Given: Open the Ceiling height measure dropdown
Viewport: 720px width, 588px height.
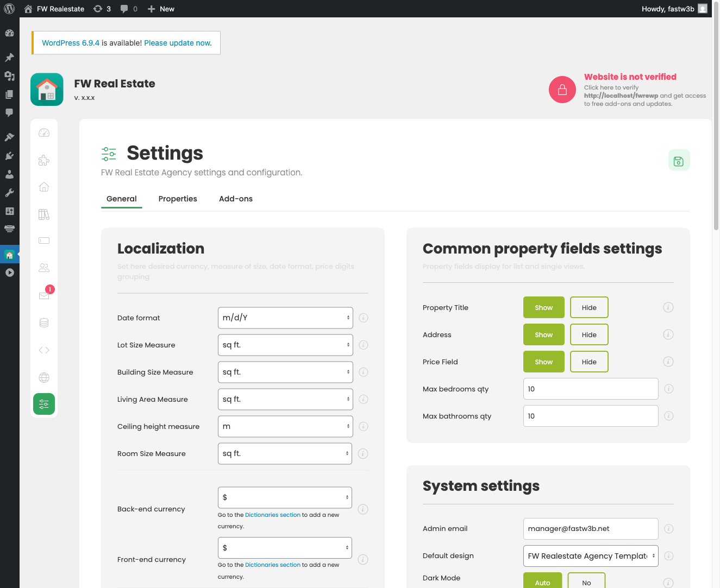Looking at the screenshot, I should pos(285,426).
